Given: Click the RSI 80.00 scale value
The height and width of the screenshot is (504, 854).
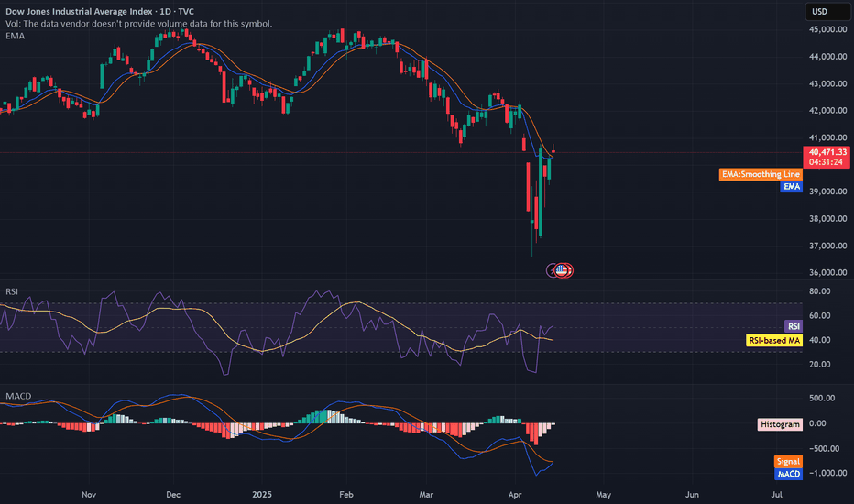Looking at the screenshot, I should [x=820, y=291].
